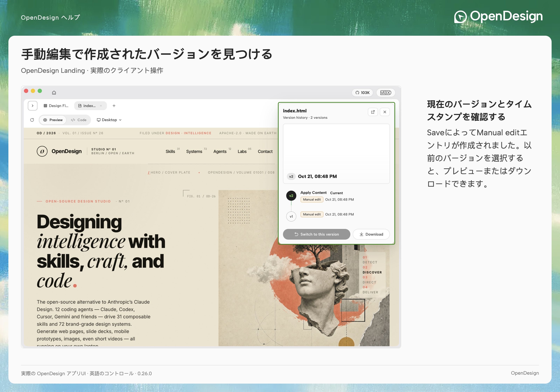Download the selected version
Viewport: 560px width, 392px height.
click(x=371, y=234)
